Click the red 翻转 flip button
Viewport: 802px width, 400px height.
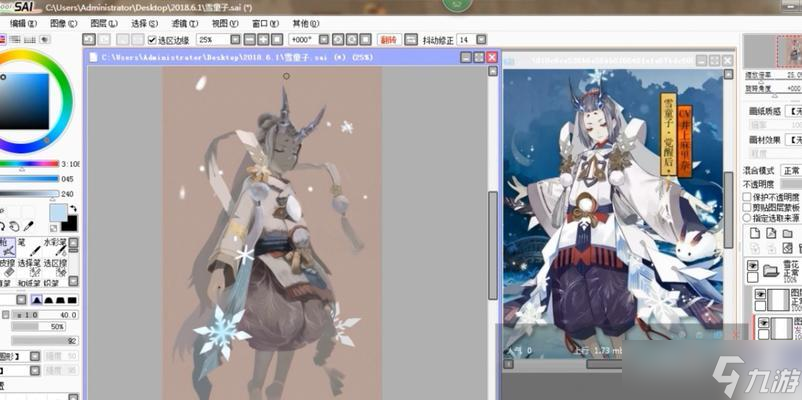[x=388, y=40]
